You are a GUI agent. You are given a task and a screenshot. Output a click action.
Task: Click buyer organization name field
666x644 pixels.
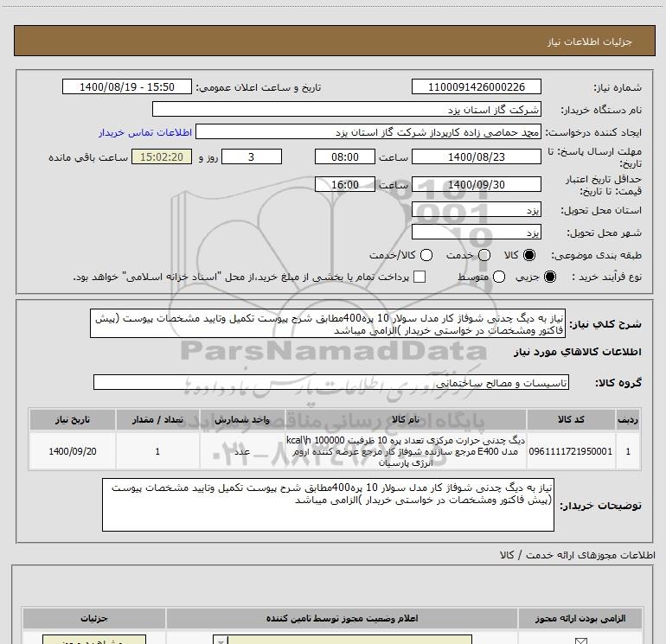(347, 109)
